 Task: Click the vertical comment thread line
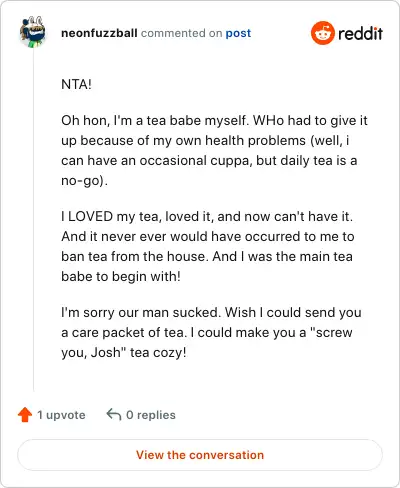coord(33,220)
